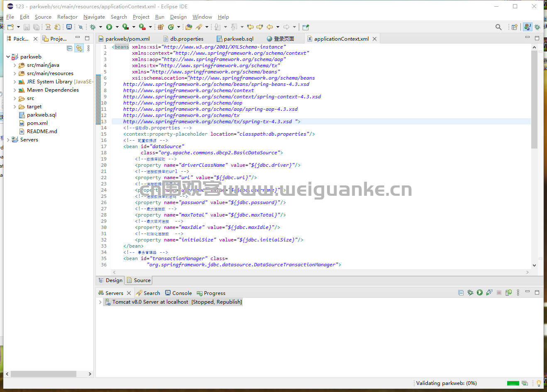
Task: Expand the Tomcat v8.0 Server entry
Action: click(100, 302)
